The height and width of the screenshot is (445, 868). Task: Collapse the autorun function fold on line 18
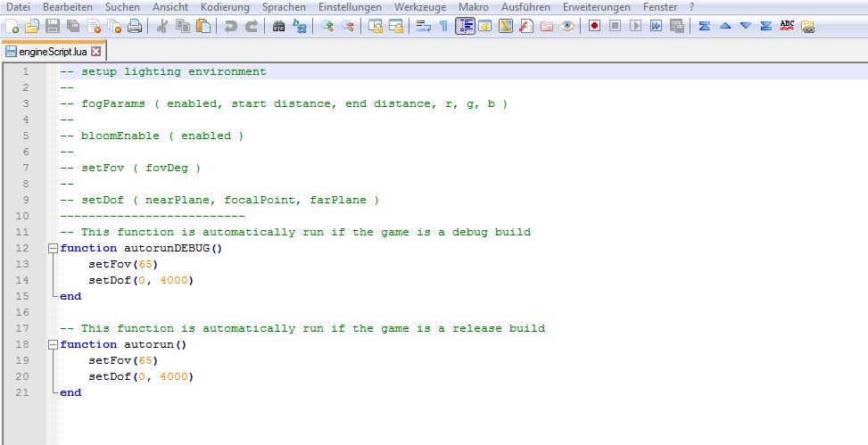tap(53, 344)
